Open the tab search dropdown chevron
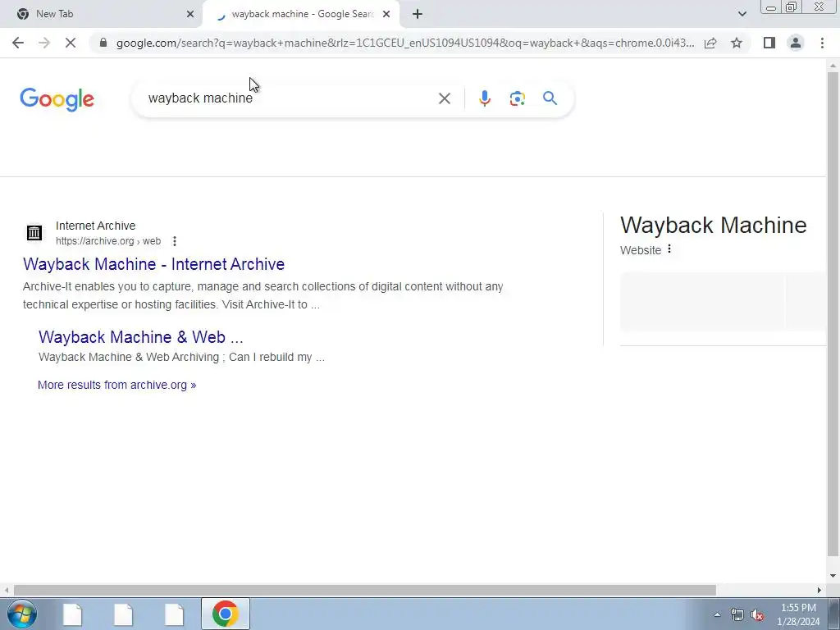 [x=742, y=14]
